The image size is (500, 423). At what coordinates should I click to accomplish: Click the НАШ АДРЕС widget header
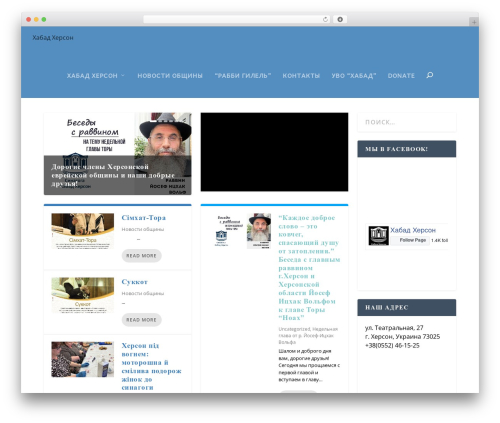(x=407, y=308)
